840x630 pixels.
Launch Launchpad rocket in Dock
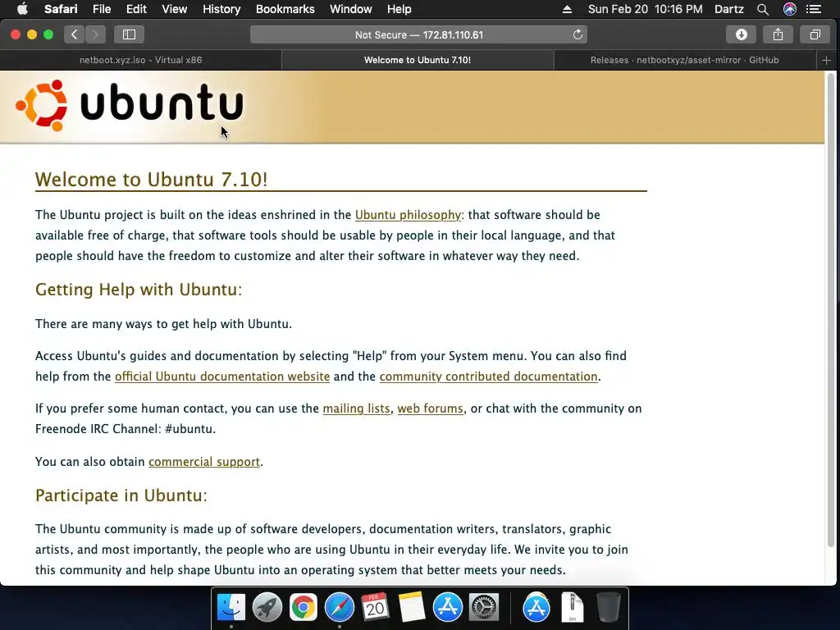(267, 608)
